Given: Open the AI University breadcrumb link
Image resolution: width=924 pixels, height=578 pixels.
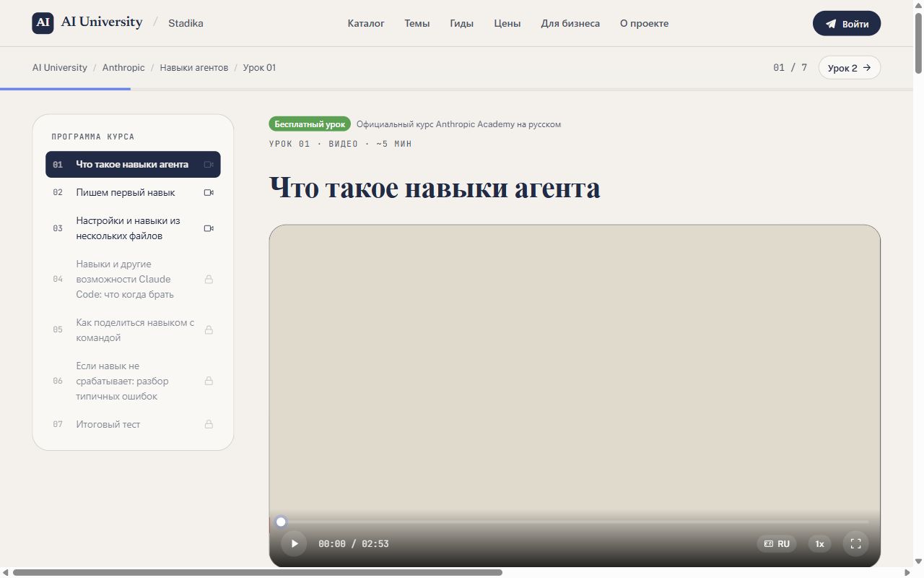Looking at the screenshot, I should 60,67.
